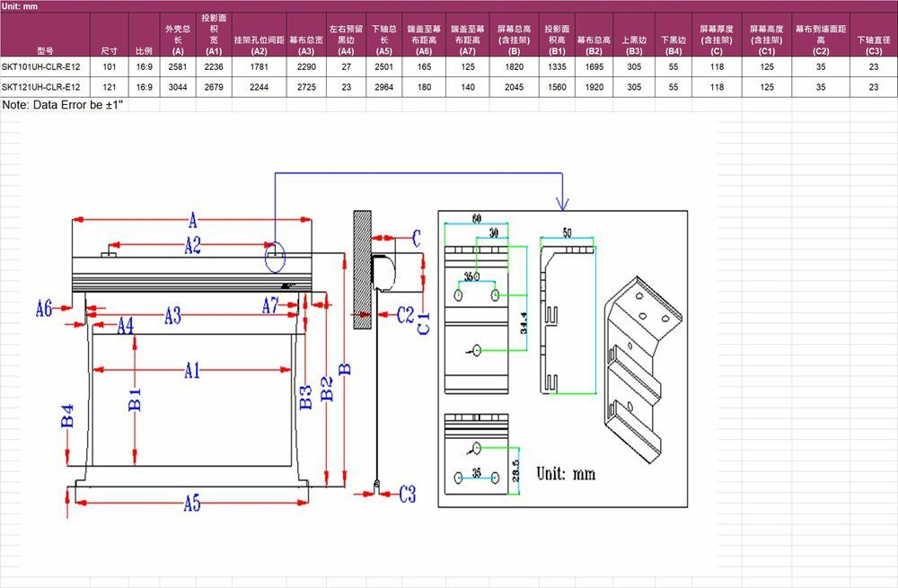Viewport: 898px width, 588px height.
Task: Select the cell with value 3044
Action: tap(177, 87)
